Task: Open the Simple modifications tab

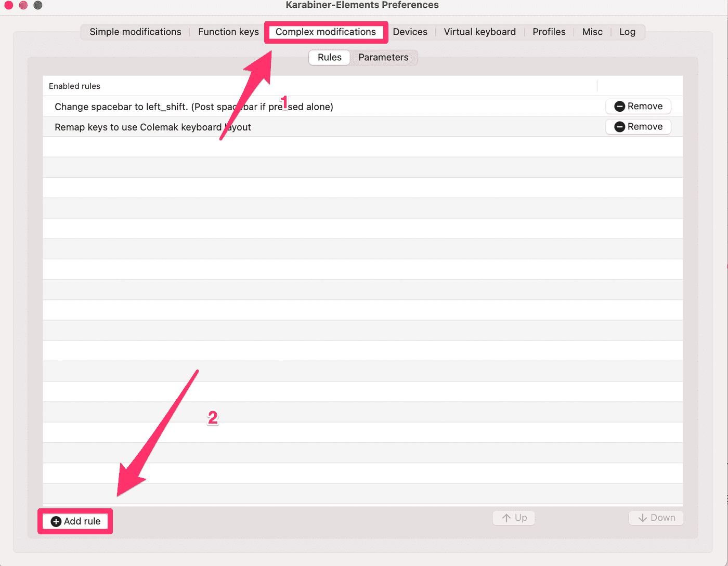Action: click(135, 32)
